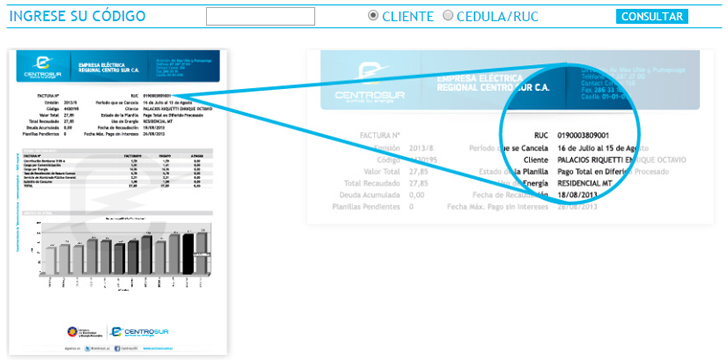Select the CEDULA/RUC radio button
Viewport: 728px width, 362px height.
point(448,16)
